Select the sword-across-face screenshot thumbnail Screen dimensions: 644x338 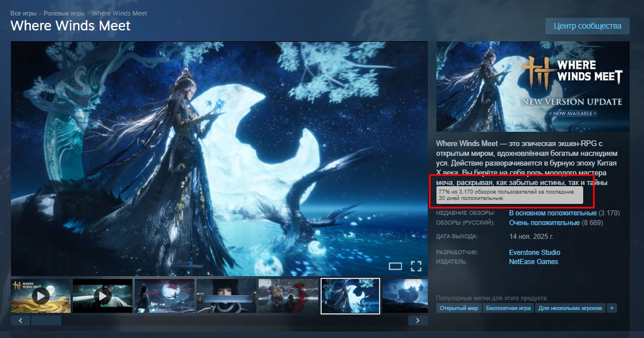pyautogui.click(x=227, y=296)
